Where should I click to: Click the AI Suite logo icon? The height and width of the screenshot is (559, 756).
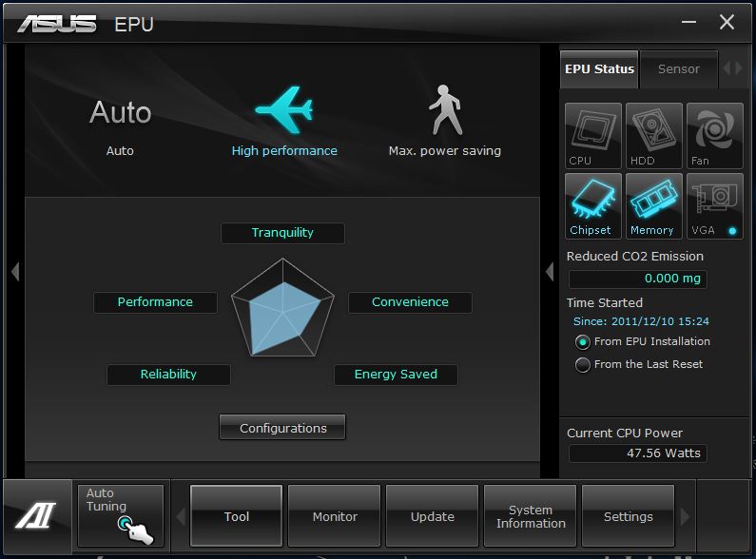coord(36,515)
